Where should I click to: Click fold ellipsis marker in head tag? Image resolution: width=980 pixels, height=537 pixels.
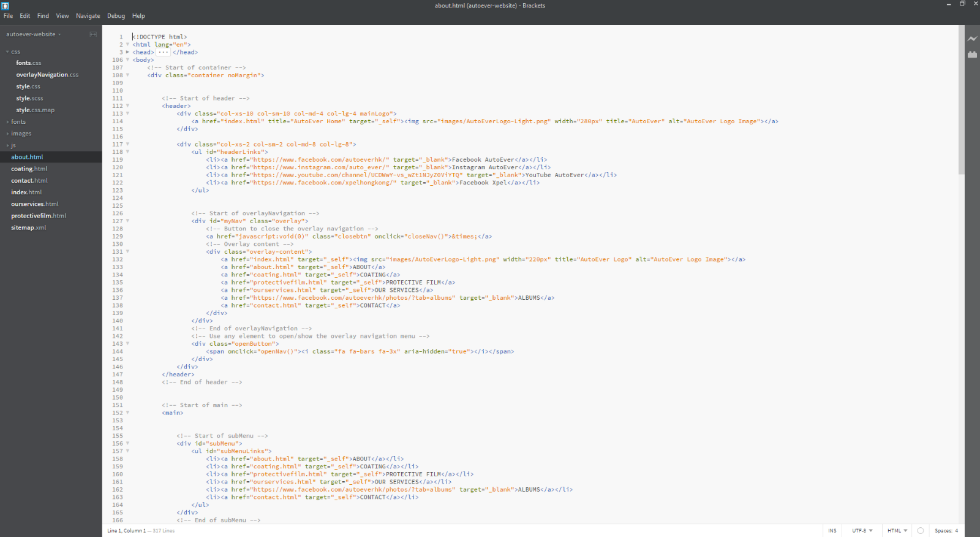click(x=163, y=52)
